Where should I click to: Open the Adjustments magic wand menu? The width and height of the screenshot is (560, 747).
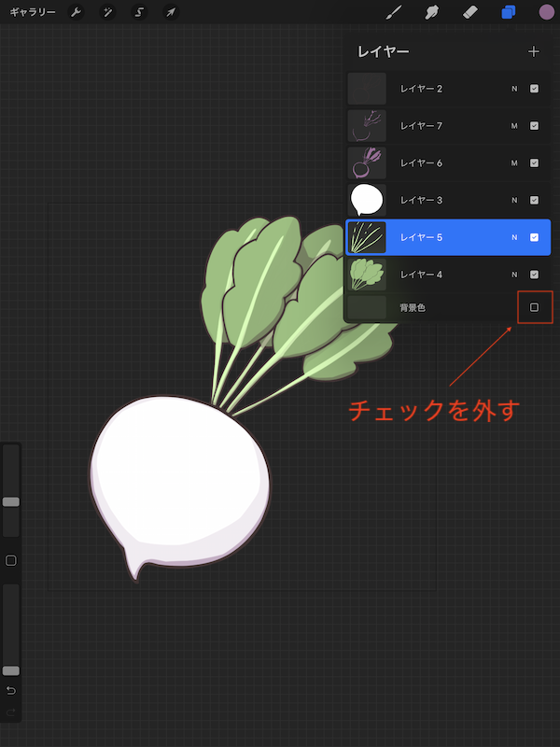click(x=107, y=13)
